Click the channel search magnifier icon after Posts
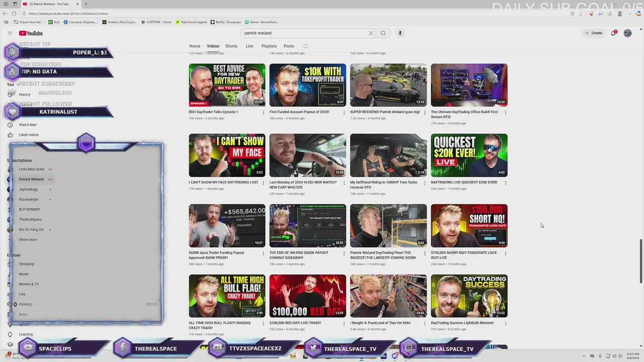The width and height of the screenshot is (644, 362). click(x=305, y=46)
